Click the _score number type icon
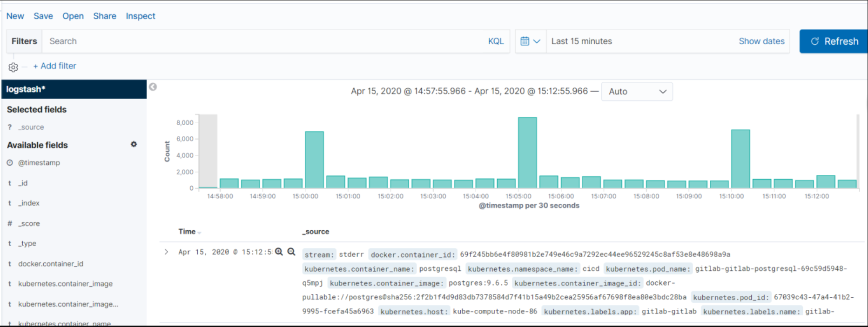The width and height of the screenshot is (868, 327). pos(10,223)
